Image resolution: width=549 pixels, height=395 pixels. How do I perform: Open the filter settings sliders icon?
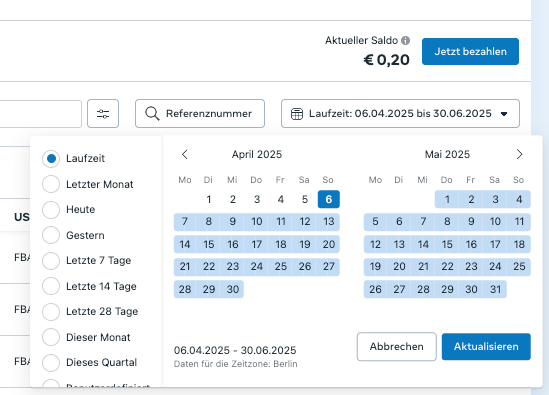103,113
